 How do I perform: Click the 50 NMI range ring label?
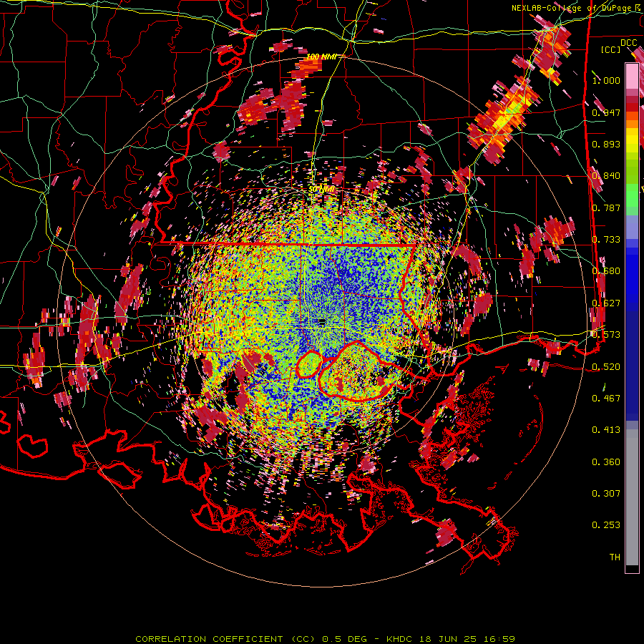pyautogui.click(x=322, y=190)
